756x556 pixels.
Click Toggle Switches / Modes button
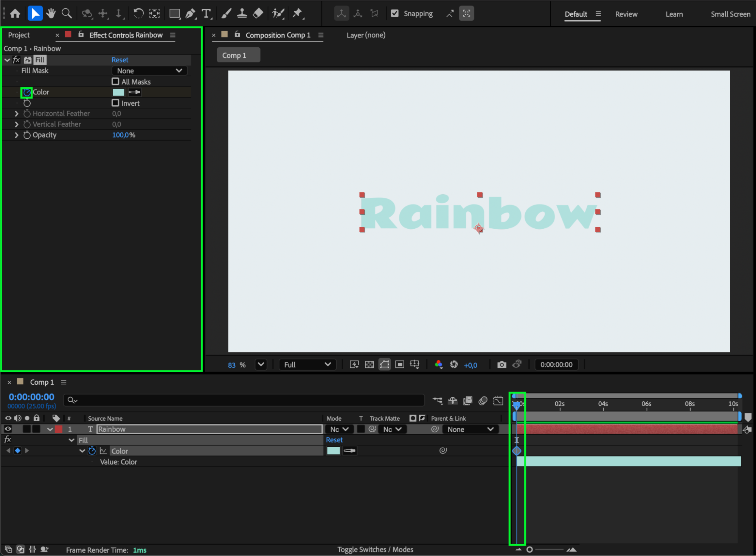coord(375,549)
